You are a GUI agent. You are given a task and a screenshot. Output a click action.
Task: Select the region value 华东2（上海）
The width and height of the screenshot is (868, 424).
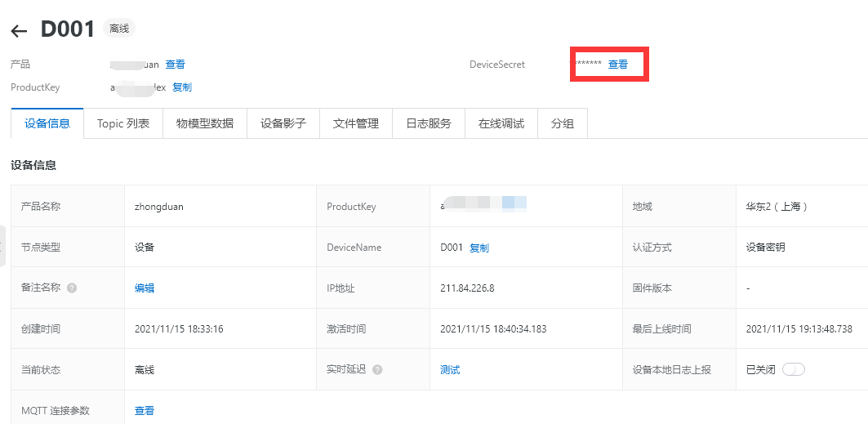[777, 207]
